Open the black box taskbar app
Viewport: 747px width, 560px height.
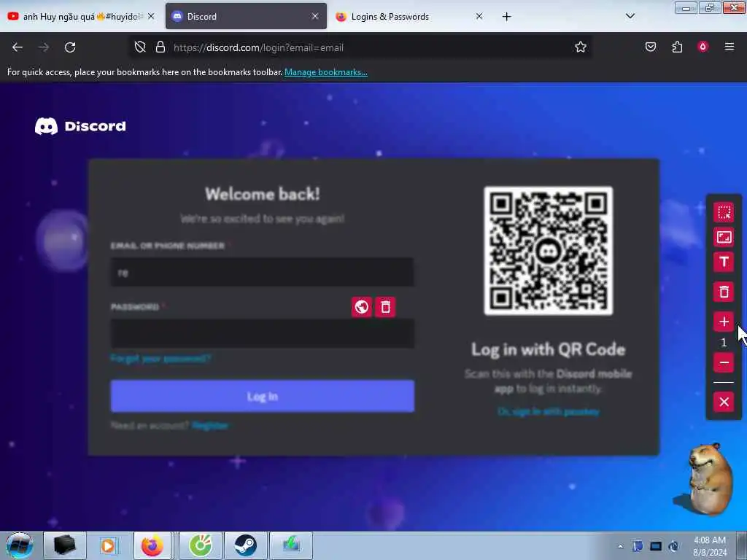point(64,545)
